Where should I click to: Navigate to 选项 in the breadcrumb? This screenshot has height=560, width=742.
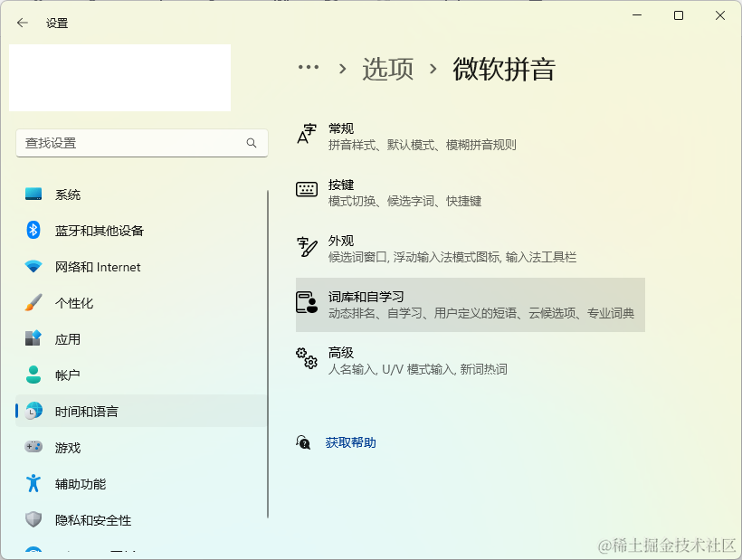[387, 67]
